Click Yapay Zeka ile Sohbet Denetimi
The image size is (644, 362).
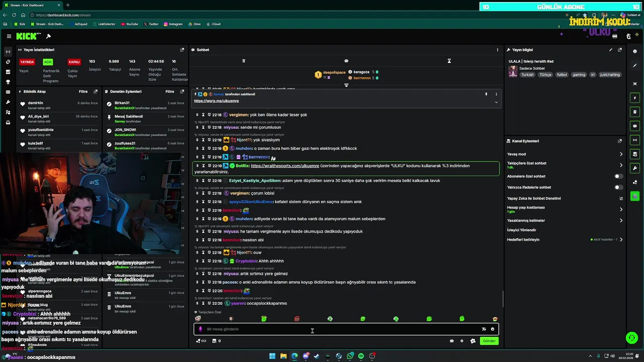[534, 199]
